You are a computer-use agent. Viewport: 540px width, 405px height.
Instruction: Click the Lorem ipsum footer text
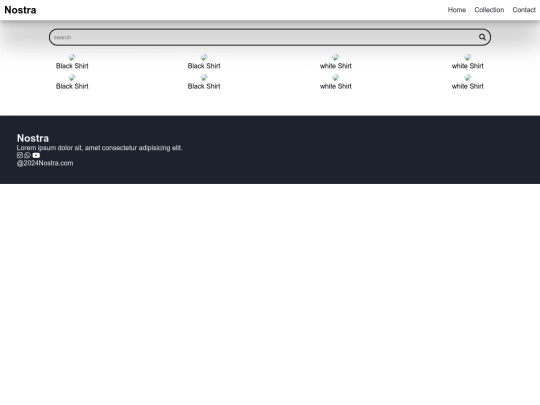(x=100, y=148)
